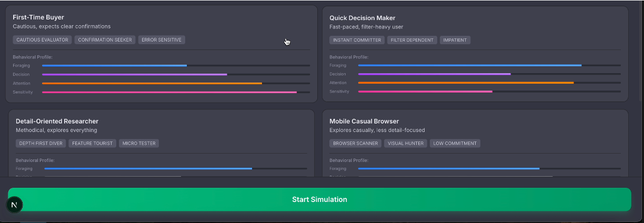
Task: Click the IMPATIENT tag
Action: point(455,40)
